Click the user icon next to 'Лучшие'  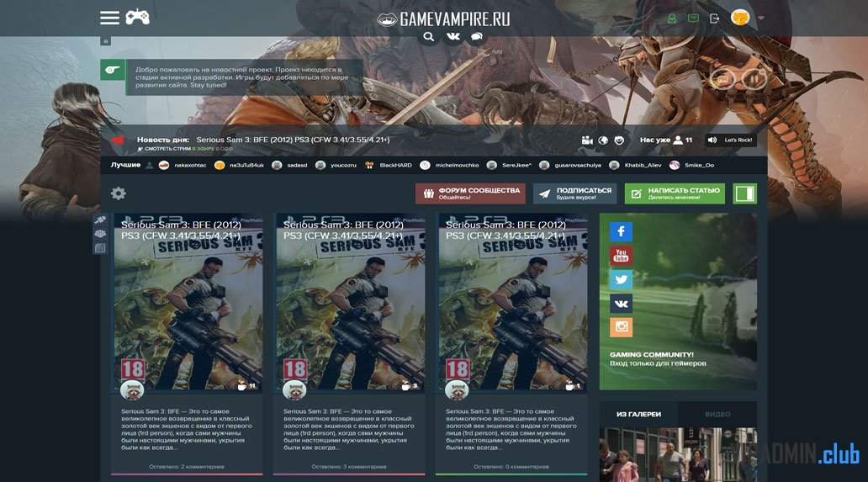[x=150, y=165]
